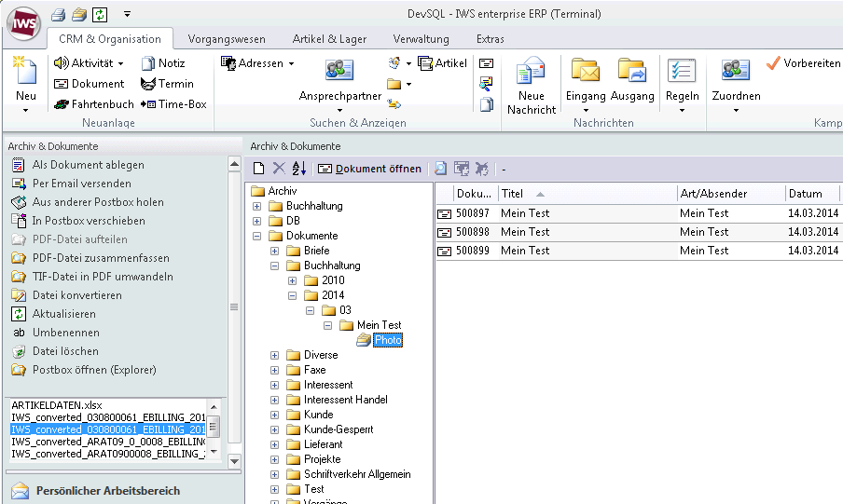Click the Dokument öffnen button
Image resolution: width=843 pixels, height=504 pixels.
click(369, 169)
